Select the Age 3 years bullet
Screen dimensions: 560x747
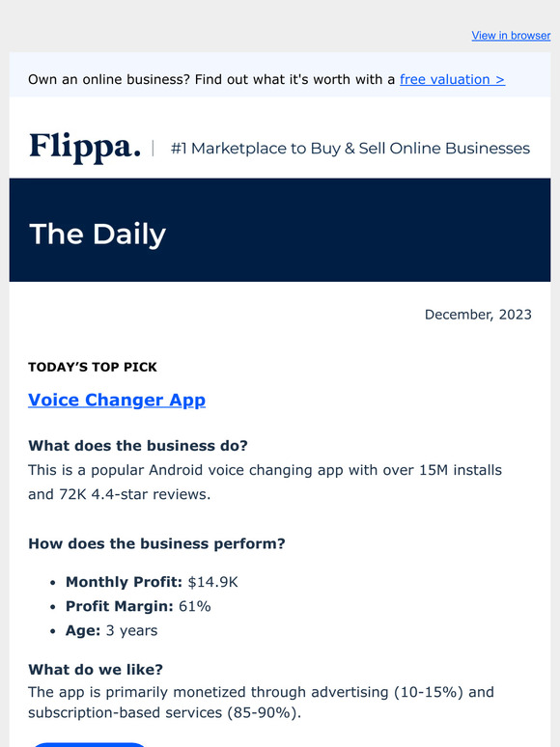click(112, 630)
